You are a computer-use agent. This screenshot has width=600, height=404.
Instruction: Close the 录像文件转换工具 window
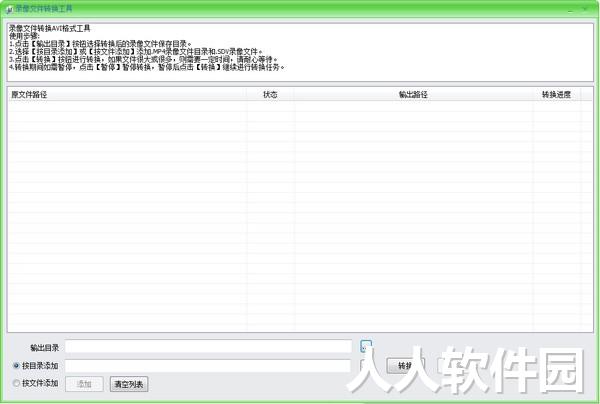click(x=585, y=9)
